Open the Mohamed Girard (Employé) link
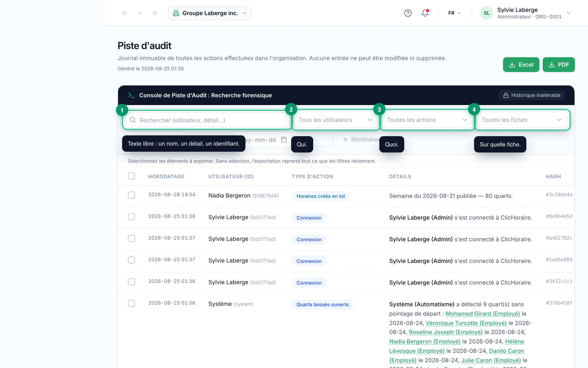588x368 pixels. point(483,314)
